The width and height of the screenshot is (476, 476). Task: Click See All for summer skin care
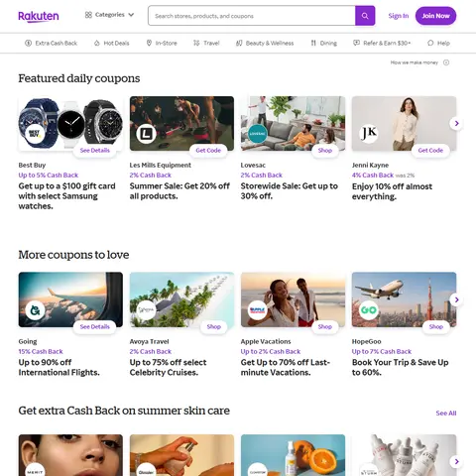tap(446, 413)
